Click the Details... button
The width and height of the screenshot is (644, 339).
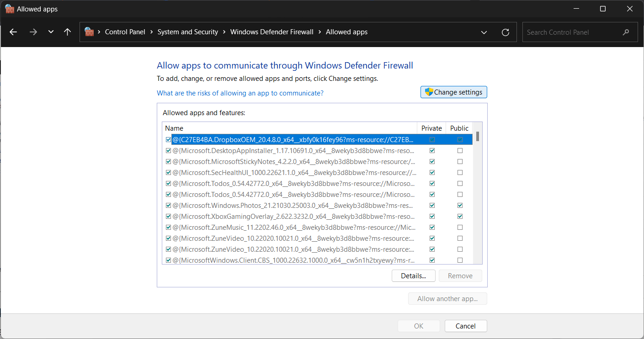pos(413,275)
